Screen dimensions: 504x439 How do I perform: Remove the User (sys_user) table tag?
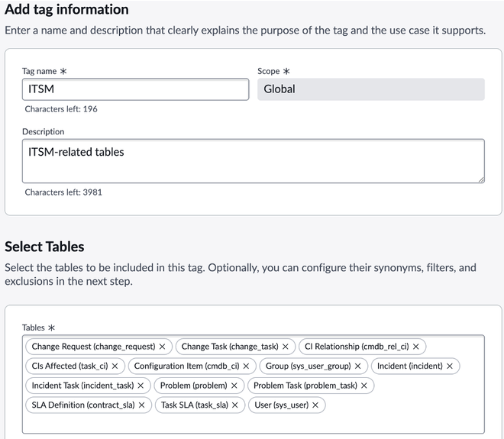coord(315,405)
